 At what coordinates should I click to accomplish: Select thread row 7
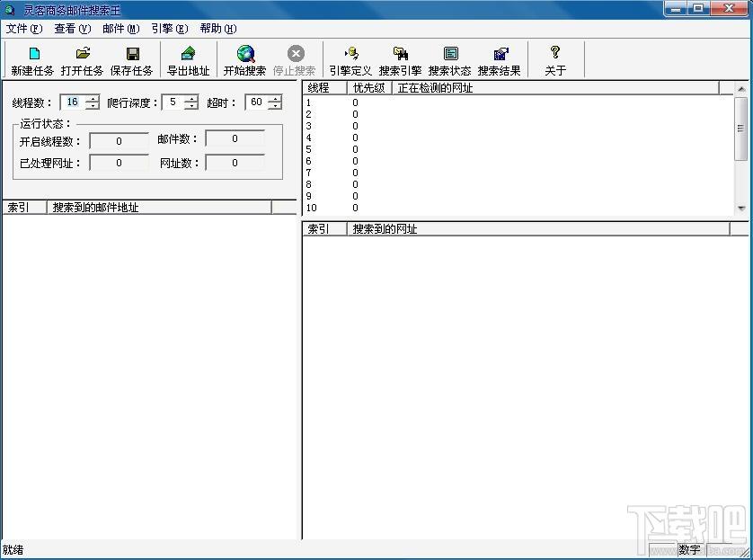pyautogui.click(x=518, y=173)
